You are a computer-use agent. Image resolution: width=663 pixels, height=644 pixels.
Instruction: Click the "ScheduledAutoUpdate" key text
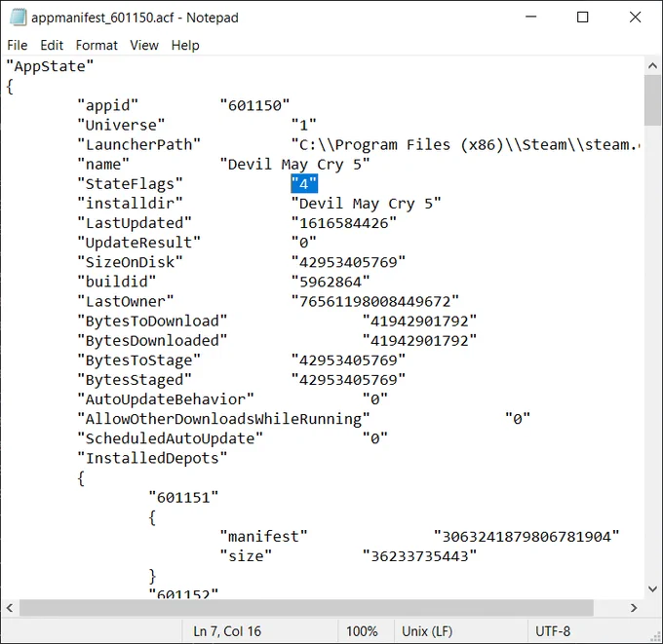[170, 438]
